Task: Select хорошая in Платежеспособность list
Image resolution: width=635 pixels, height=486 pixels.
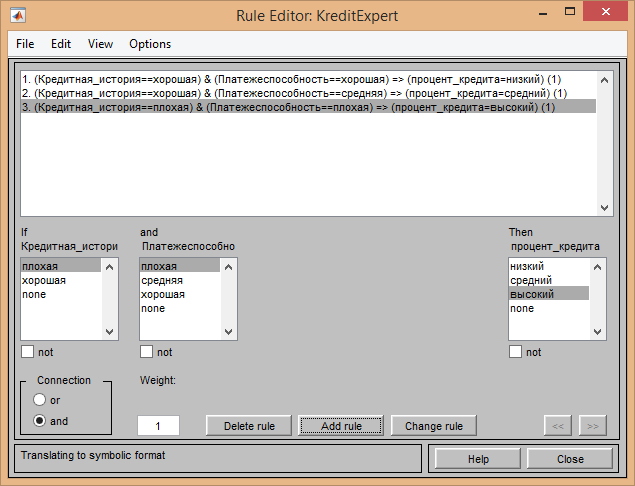Action: tap(180, 294)
